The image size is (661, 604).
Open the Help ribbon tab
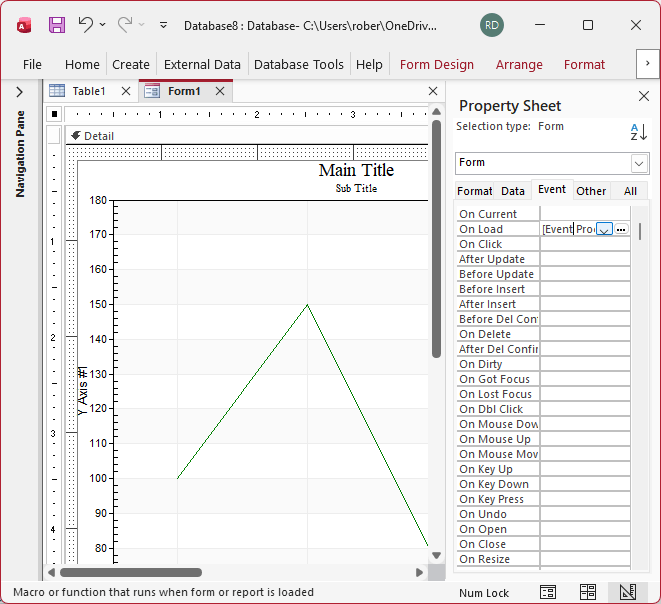(369, 64)
